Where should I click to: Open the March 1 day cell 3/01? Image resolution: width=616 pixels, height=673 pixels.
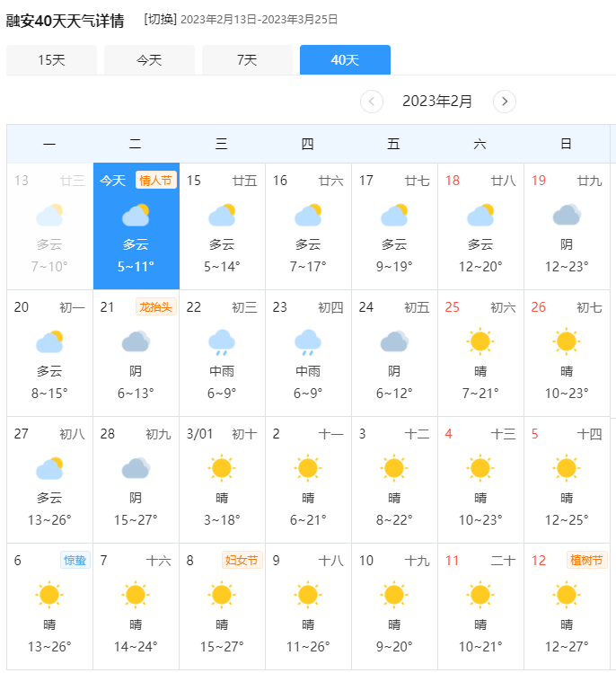222,480
